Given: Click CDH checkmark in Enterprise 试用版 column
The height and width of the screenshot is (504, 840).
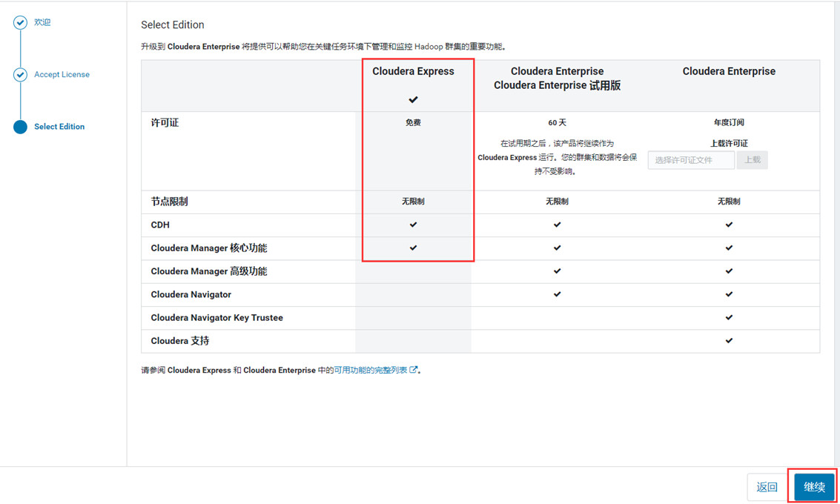Looking at the screenshot, I should (x=557, y=225).
